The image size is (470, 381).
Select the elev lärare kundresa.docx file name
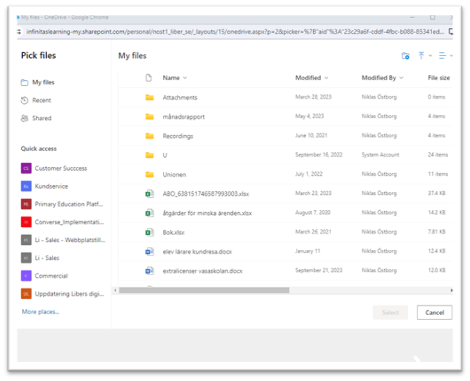pos(197,252)
